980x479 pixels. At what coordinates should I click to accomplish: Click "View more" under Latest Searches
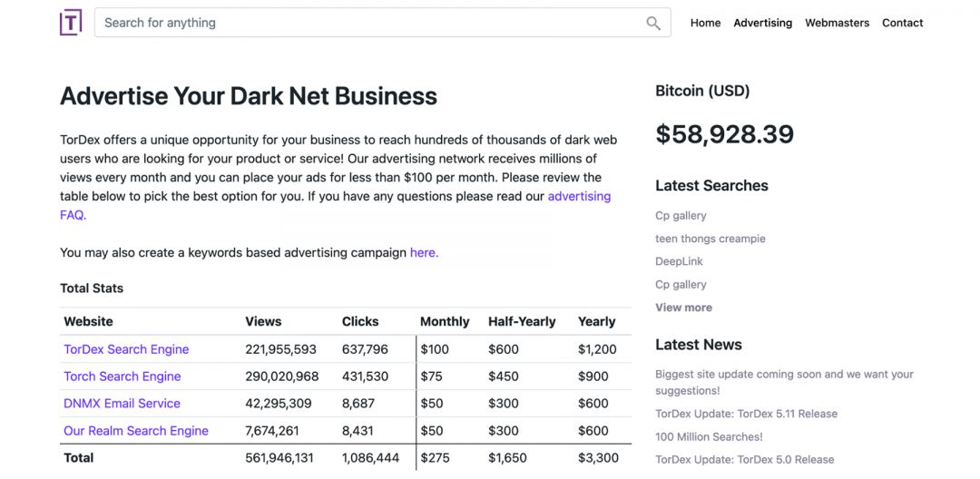[x=683, y=308]
